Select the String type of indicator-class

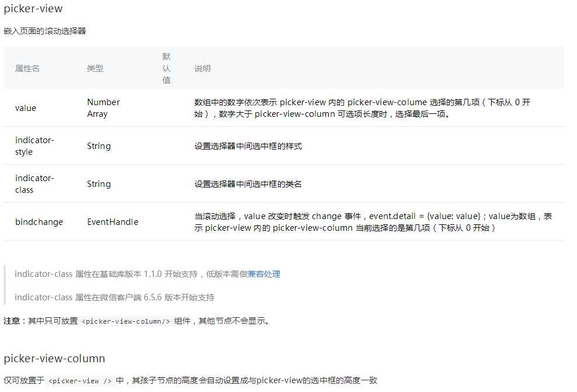99,184
